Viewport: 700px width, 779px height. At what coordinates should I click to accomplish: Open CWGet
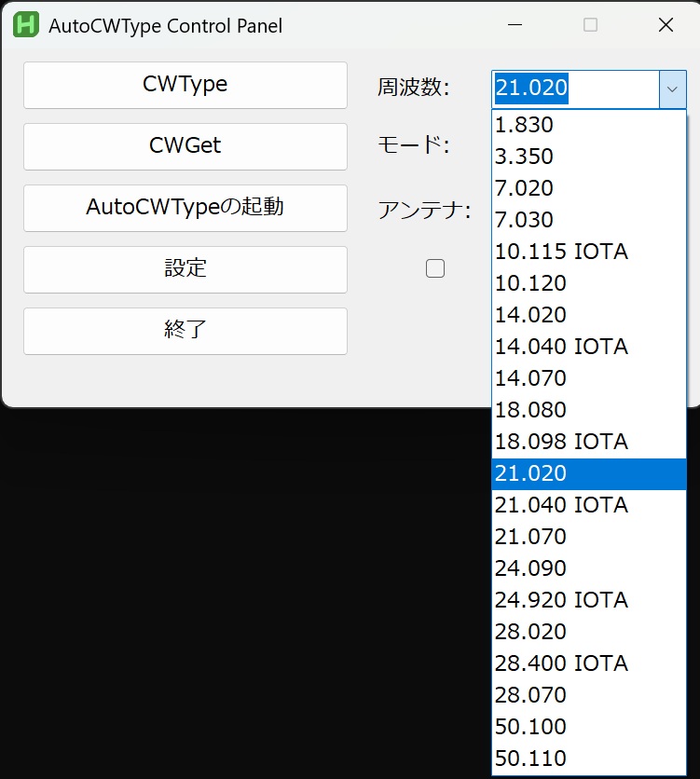(x=185, y=146)
